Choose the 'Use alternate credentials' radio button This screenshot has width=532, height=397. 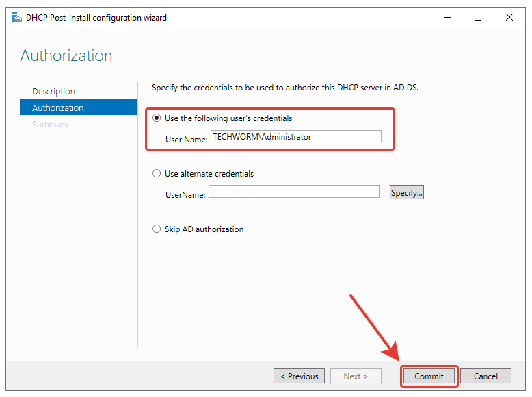click(157, 174)
